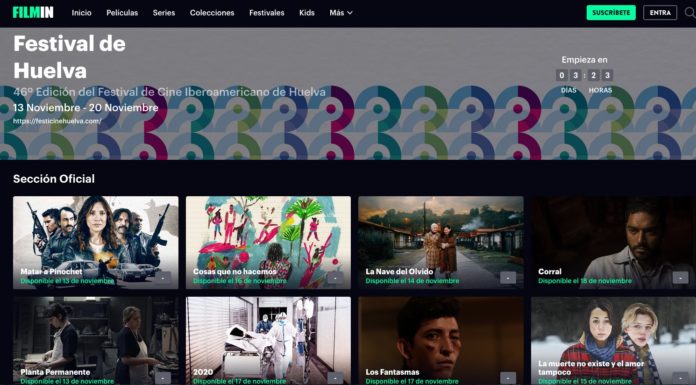
Task: Open the search magnifier icon
Action: coord(690,12)
